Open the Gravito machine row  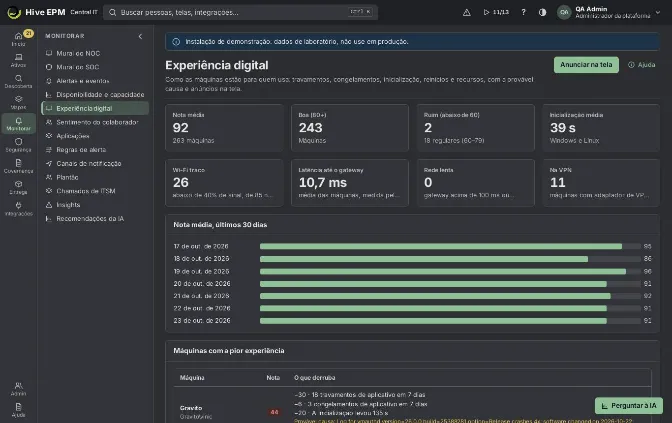pos(412,405)
